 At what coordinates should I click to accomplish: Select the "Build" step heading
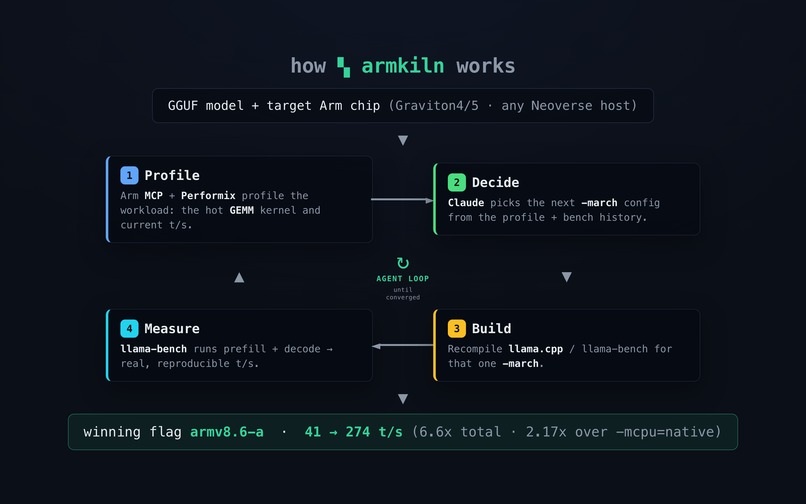pos(491,329)
